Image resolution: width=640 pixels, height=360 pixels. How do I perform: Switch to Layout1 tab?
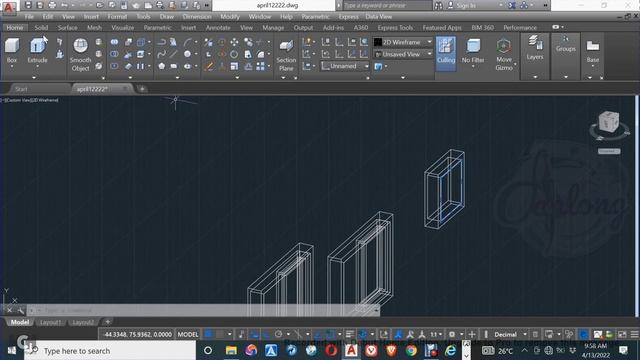point(51,322)
